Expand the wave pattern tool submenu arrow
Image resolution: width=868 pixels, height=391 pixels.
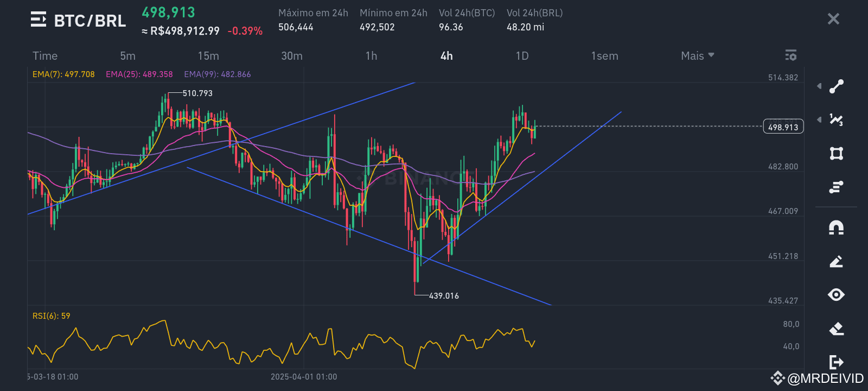tap(819, 119)
